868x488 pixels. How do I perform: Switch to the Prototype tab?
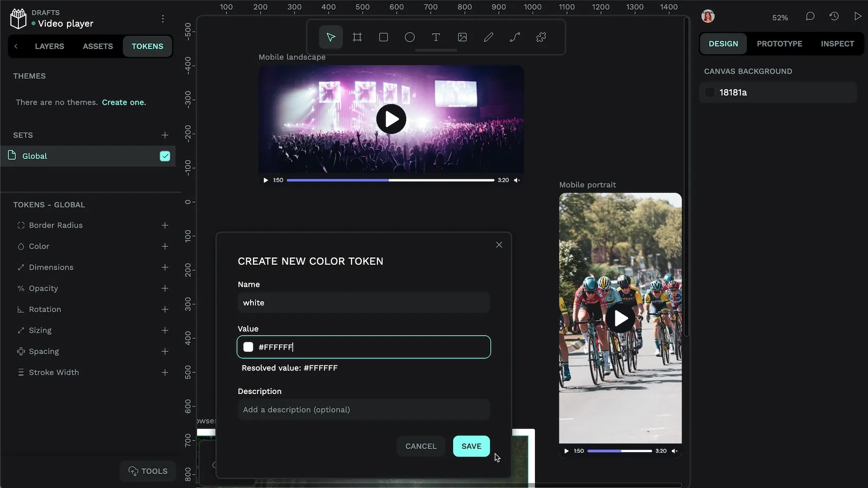tap(779, 43)
